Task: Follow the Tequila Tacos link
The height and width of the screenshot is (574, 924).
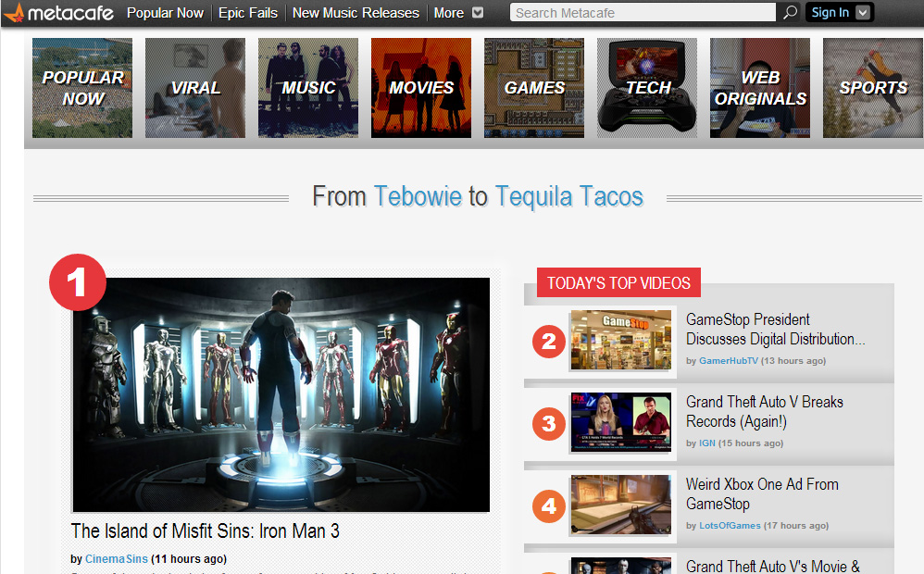Action: (x=568, y=196)
